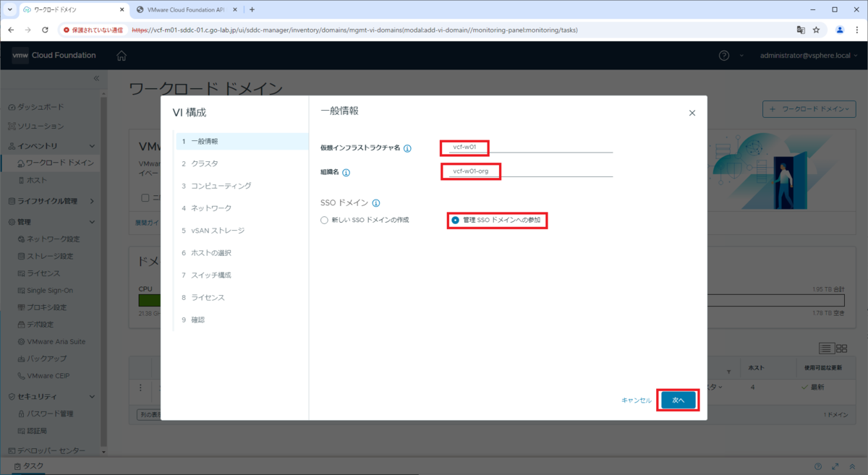Click the キャンセル link
Image resolution: width=868 pixels, height=475 pixels.
coord(637,401)
